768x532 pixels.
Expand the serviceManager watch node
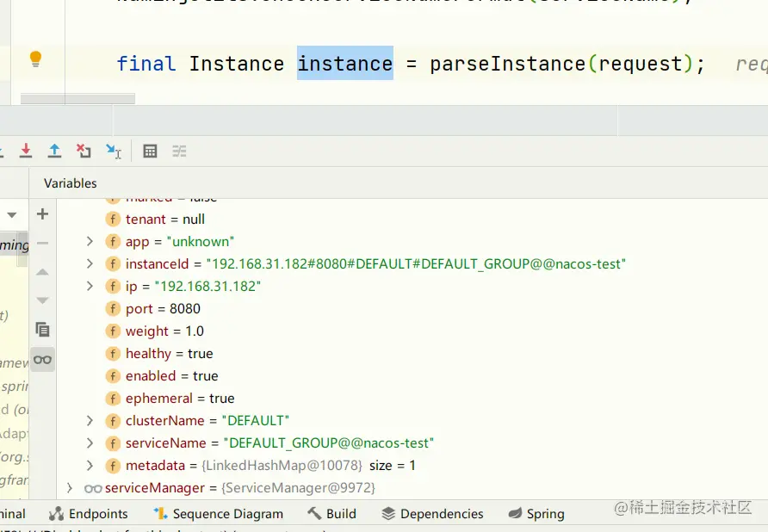(x=70, y=487)
